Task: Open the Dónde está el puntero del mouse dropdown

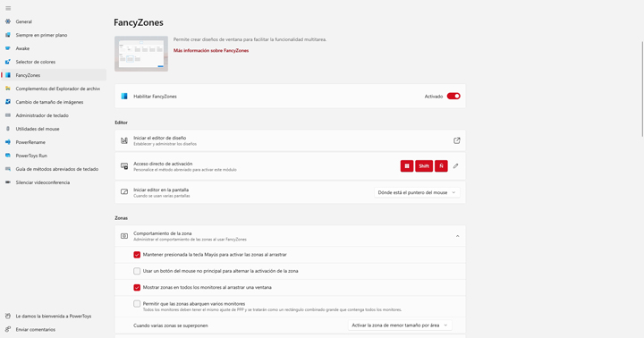Action: [417, 192]
